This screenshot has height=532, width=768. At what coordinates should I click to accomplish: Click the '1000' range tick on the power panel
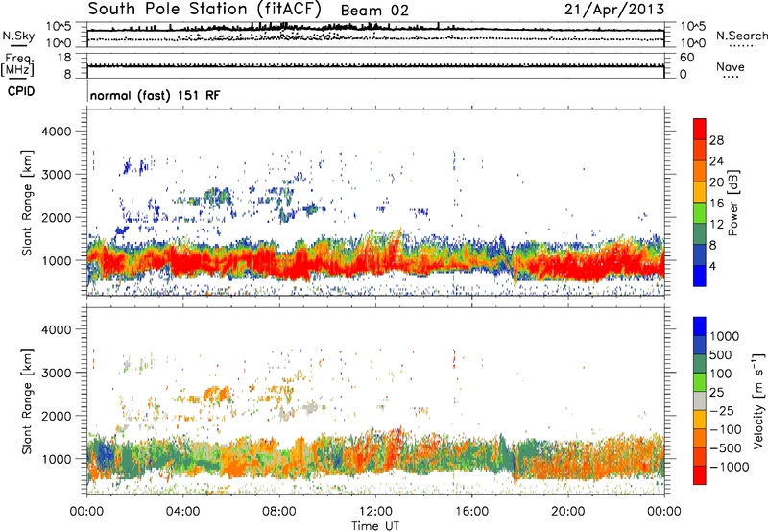(56, 260)
